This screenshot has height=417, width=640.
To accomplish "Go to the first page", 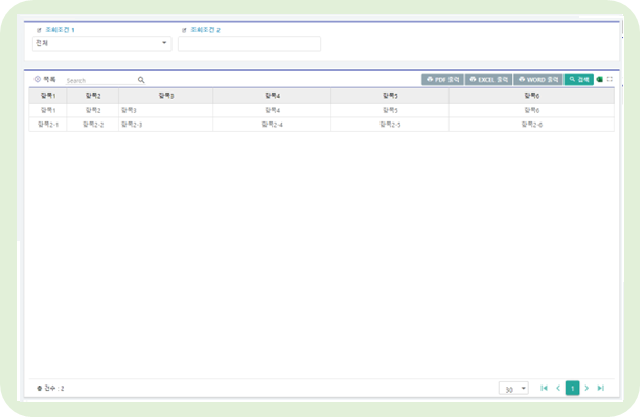I will [x=544, y=388].
